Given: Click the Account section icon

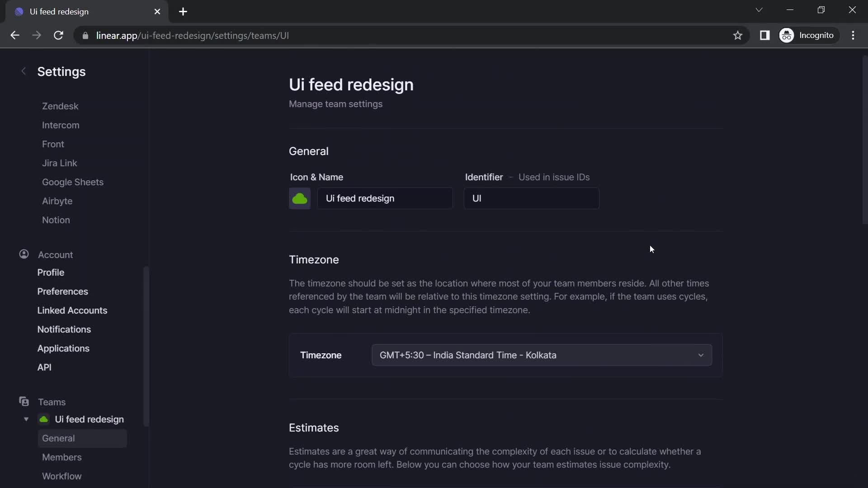Looking at the screenshot, I should [x=24, y=254].
